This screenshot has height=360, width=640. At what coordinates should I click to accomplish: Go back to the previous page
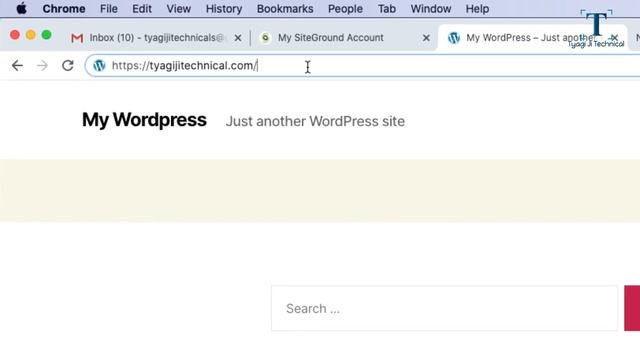(x=17, y=65)
